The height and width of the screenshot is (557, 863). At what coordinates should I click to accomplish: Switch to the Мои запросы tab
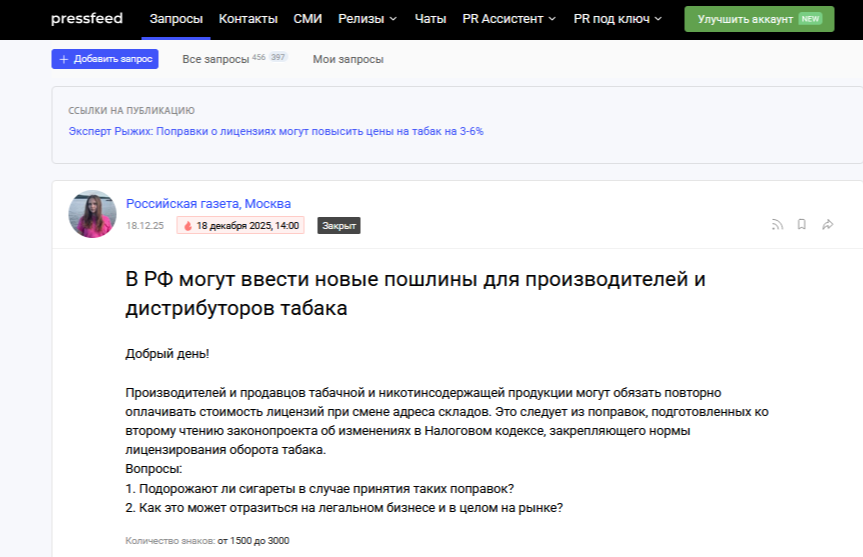coord(348,59)
